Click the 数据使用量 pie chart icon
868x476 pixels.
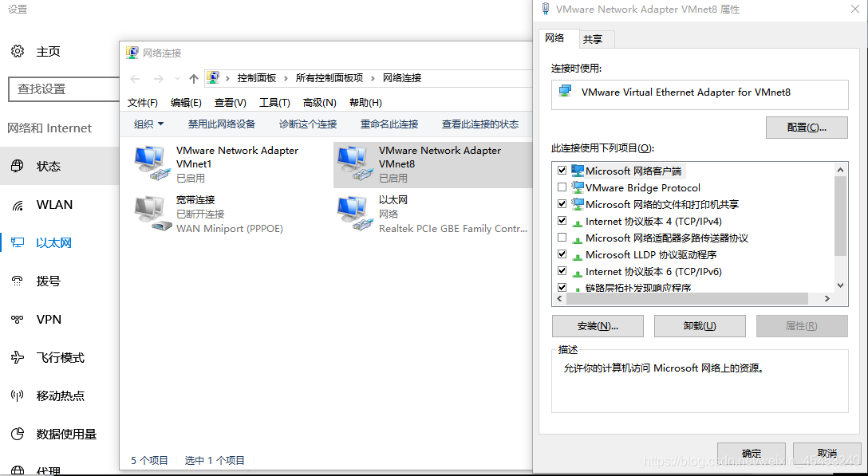[x=18, y=434]
